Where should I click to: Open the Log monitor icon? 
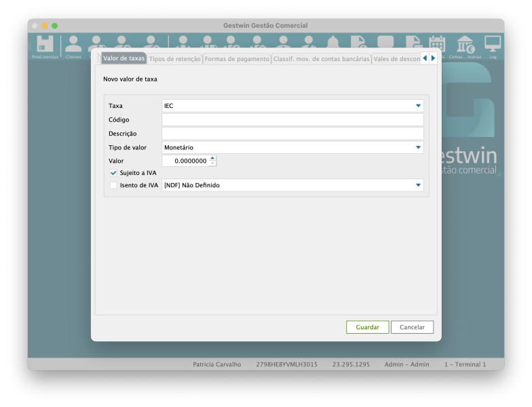pyautogui.click(x=493, y=44)
